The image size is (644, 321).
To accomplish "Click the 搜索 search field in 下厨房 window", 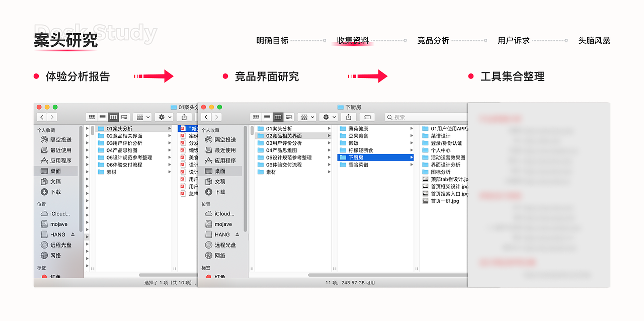I will (426, 117).
